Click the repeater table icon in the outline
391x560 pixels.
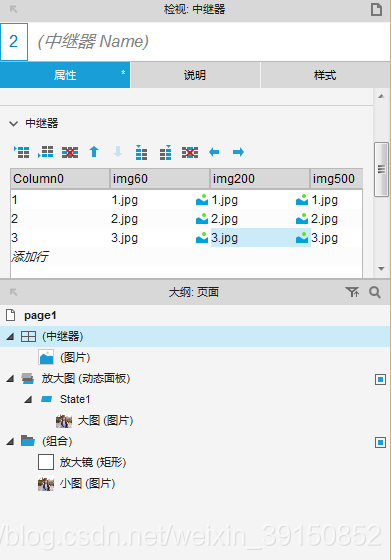click(x=28, y=336)
